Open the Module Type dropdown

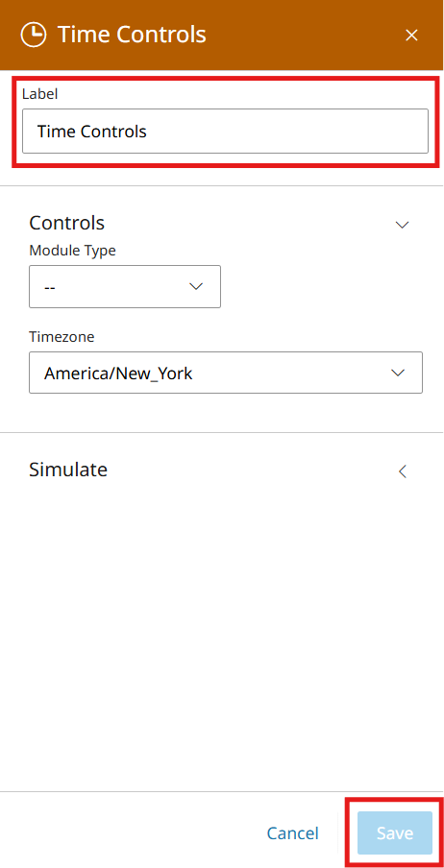(x=125, y=287)
